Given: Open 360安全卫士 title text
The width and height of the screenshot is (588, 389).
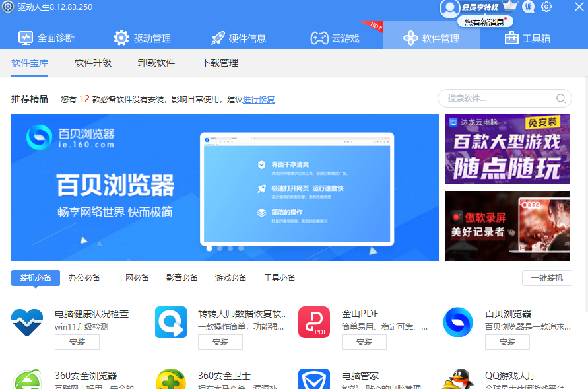Looking at the screenshot, I should pyautogui.click(x=224, y=376).
